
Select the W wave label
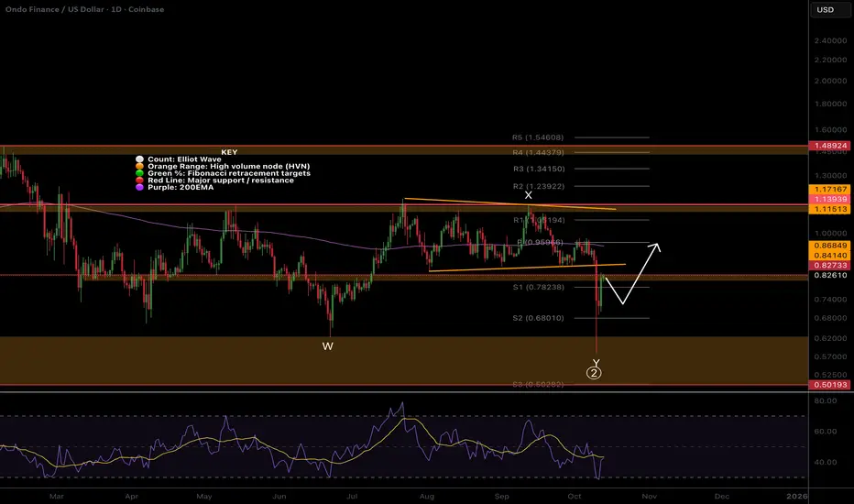(x=327, y=346)
